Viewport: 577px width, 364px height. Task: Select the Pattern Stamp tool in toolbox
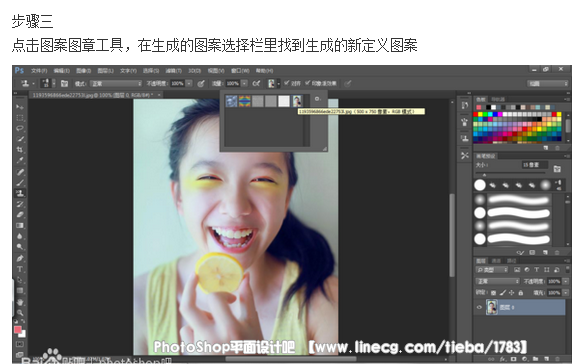pyautogui.click(x=20, y=193)
